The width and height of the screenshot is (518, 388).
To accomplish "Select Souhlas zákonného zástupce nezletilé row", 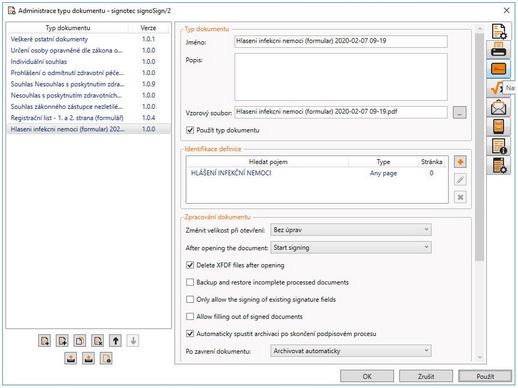I will (88, 107).
